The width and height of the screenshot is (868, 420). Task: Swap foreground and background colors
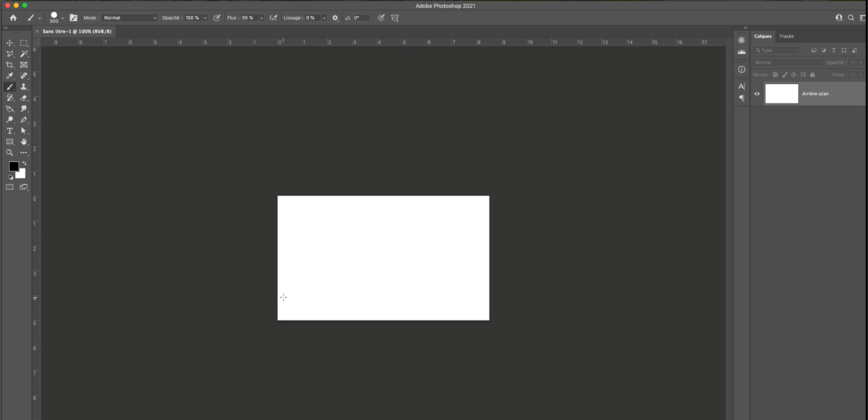(x=24, y=163)
